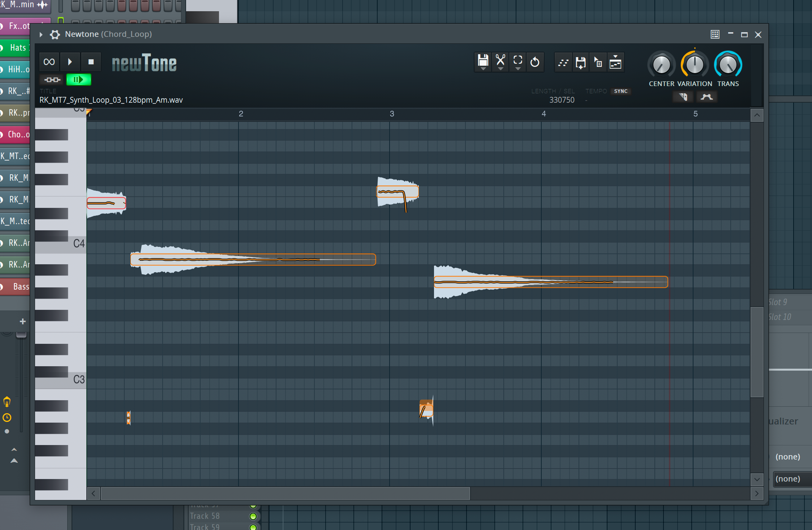Viewport: 812px width, 530px height.
Task: Click the save-as-new disk with plus icon
Action: pos(581,63)
